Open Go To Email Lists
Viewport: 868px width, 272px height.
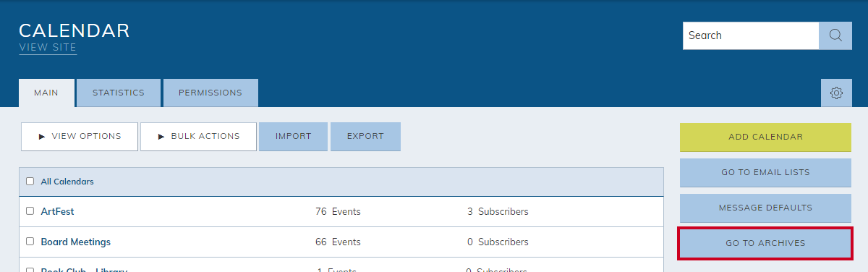click(765, 172)
